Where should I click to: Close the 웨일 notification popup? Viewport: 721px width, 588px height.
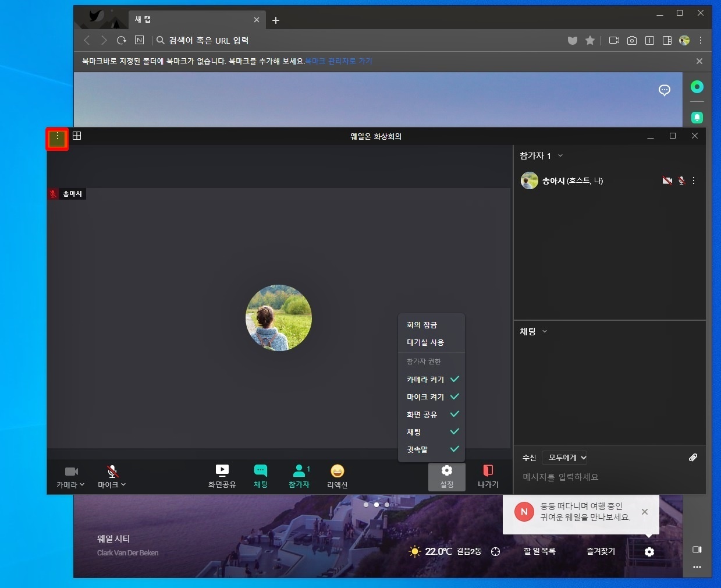tap(644, 512)
